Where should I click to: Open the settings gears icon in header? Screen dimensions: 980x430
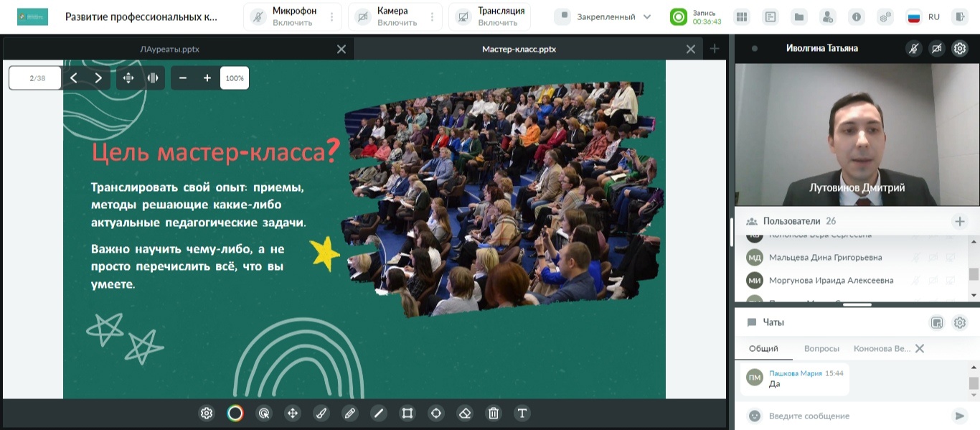[x=885, y=17]
